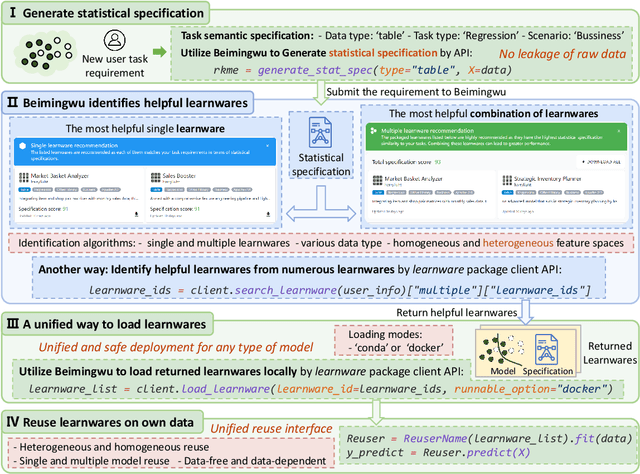Click 'Reuse learnwares on own data' heading

(x=108, y=422)
